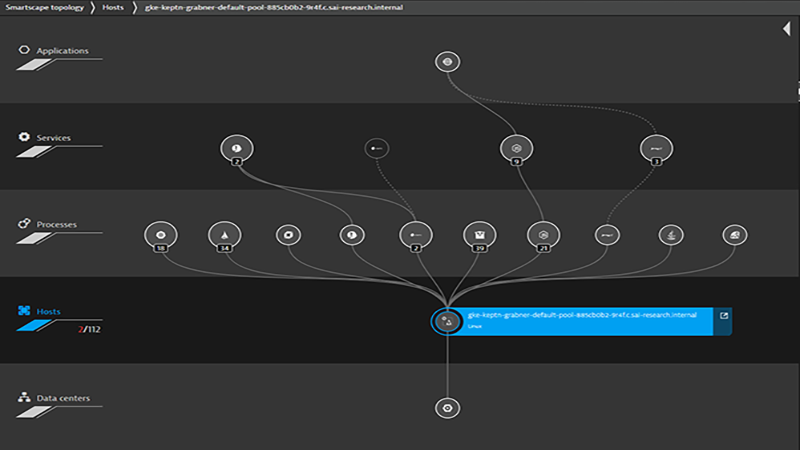Click the application node in Applications layer

click(x=448, y=62)
